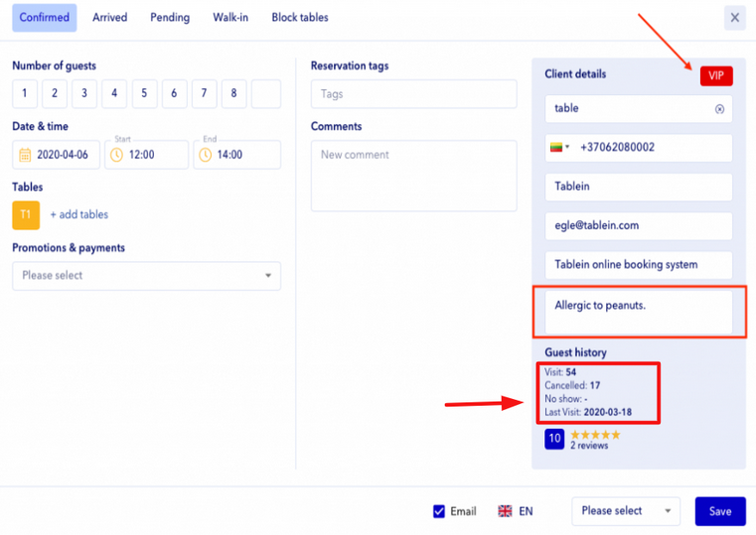Click the blue rating score 10 badge

tap(554, 439)
